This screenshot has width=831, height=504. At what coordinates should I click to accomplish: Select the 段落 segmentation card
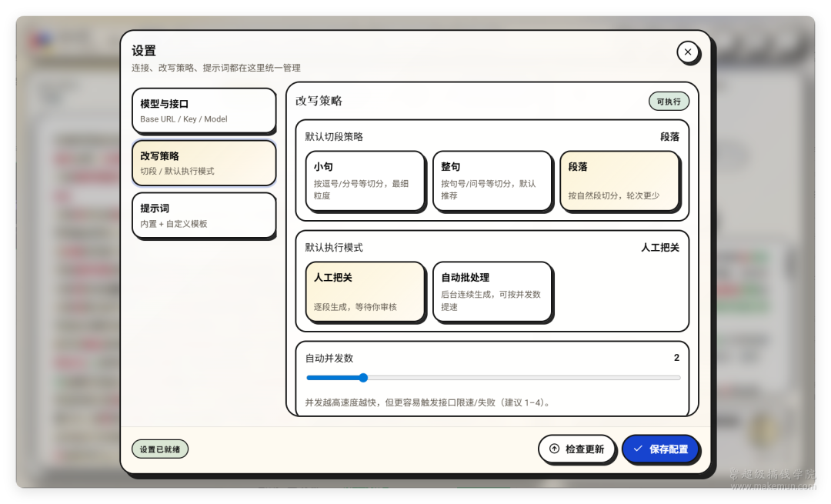619,180
